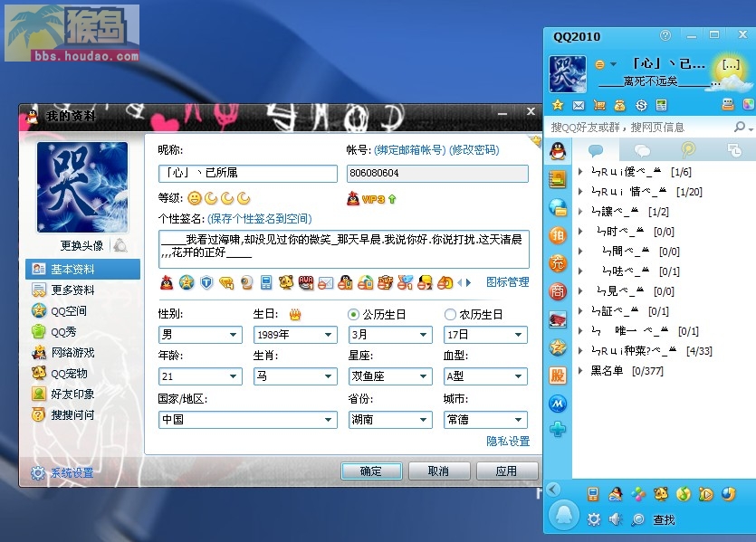Image resolution: width=756 pixels, height=542 pixels.
Task: Open the message box icon in the QQ2010 toolbar
Action: [x=728, y=105]
